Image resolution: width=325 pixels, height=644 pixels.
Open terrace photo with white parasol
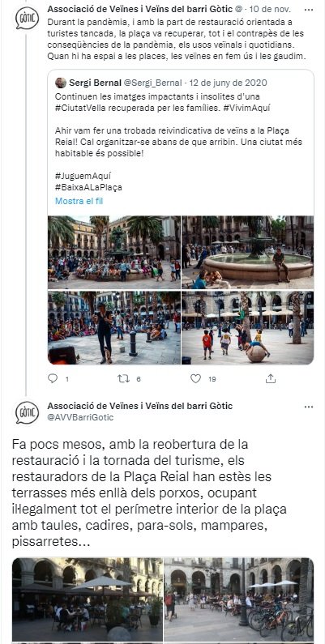tap(88, 599)
